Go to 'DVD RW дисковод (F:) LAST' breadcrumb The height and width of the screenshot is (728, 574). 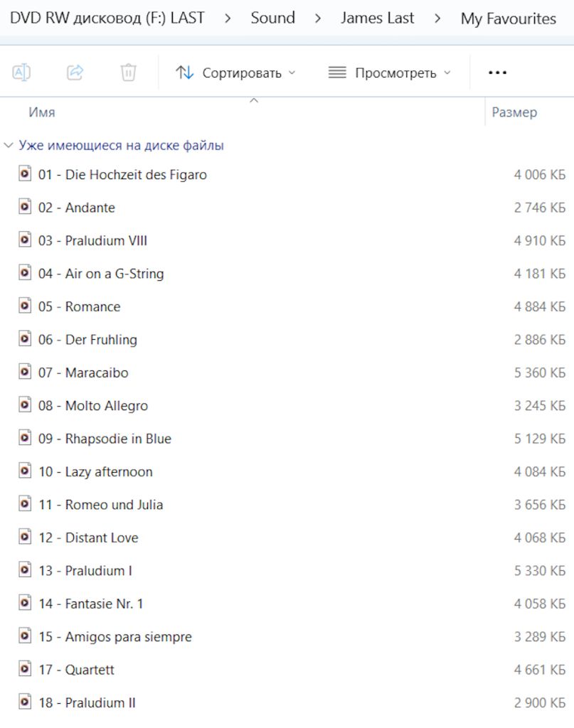107,18
